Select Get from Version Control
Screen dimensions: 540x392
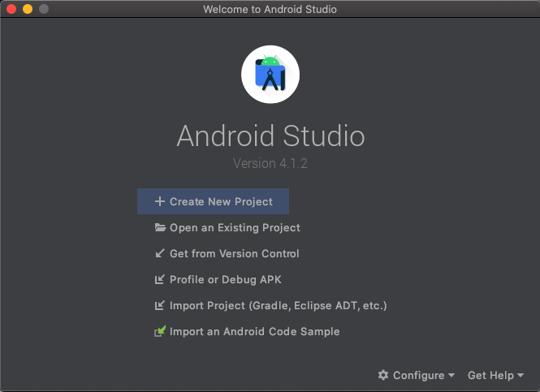coord(227,254)
